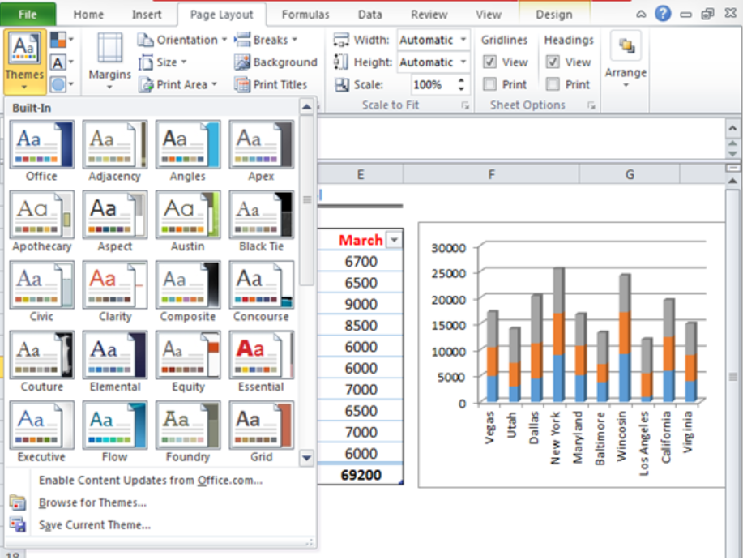
Task: Apply the Office theme
Action: click(41, 151)
